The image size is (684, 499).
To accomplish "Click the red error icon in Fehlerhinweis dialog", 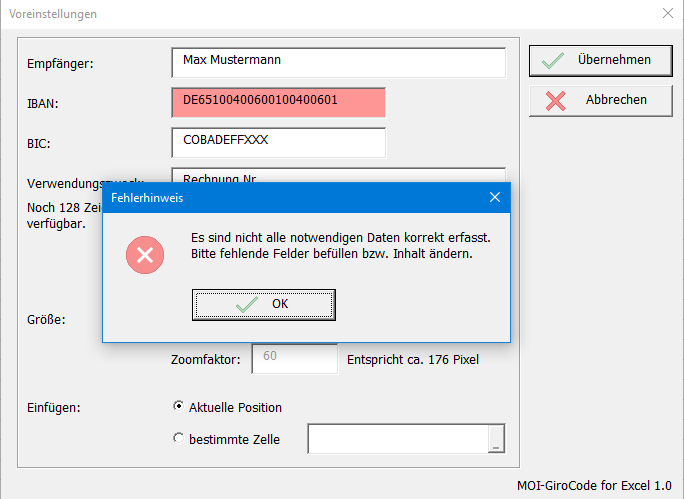I will 145,255.
